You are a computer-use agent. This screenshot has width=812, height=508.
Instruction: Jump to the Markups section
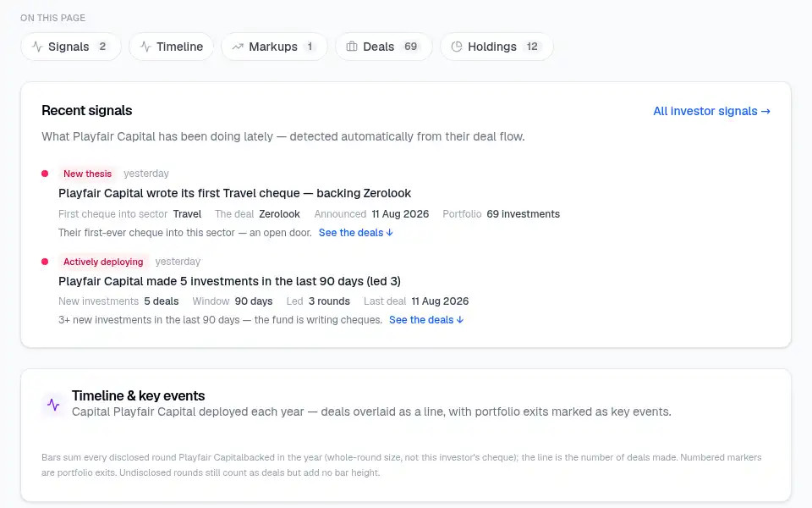tap(274, 47)
